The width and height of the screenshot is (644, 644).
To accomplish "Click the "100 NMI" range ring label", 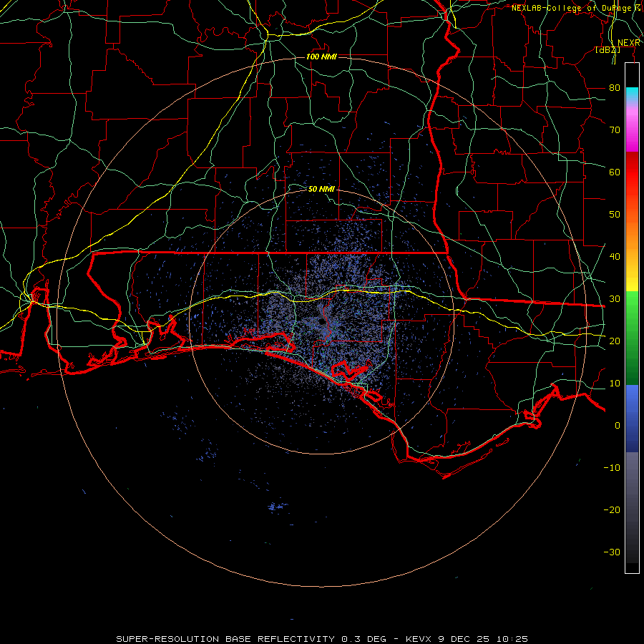I will [321, 57].
